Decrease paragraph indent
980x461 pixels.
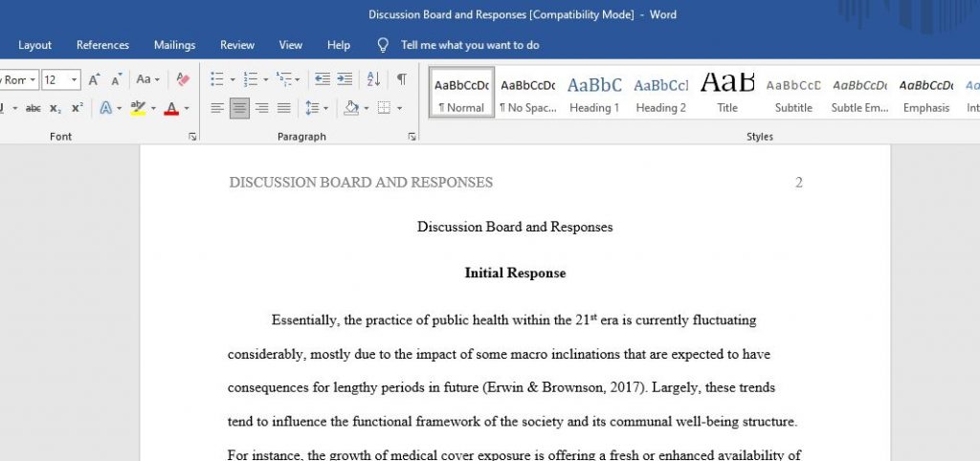[x=322, y=79]
